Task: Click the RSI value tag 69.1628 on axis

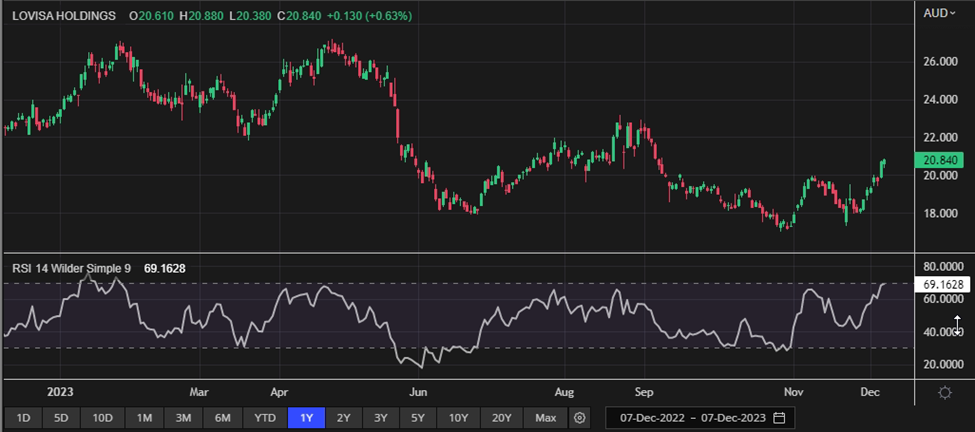Action: 942,285
